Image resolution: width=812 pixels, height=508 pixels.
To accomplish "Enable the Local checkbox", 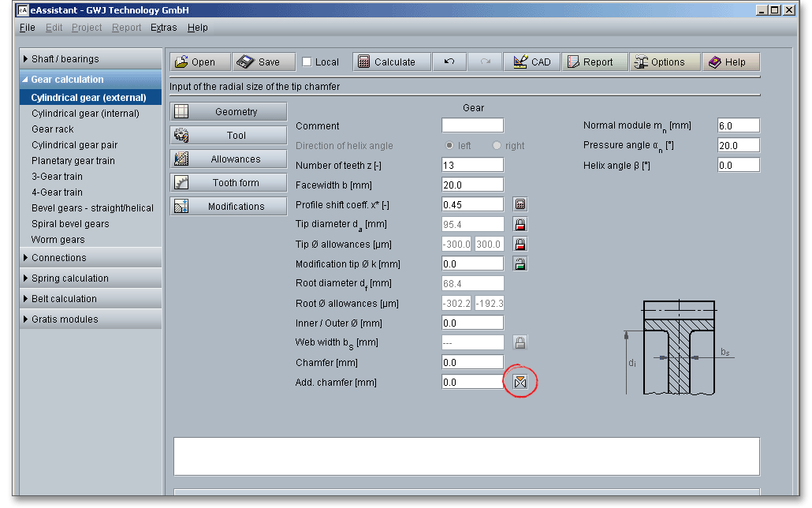I will click(x=307, y=62).
